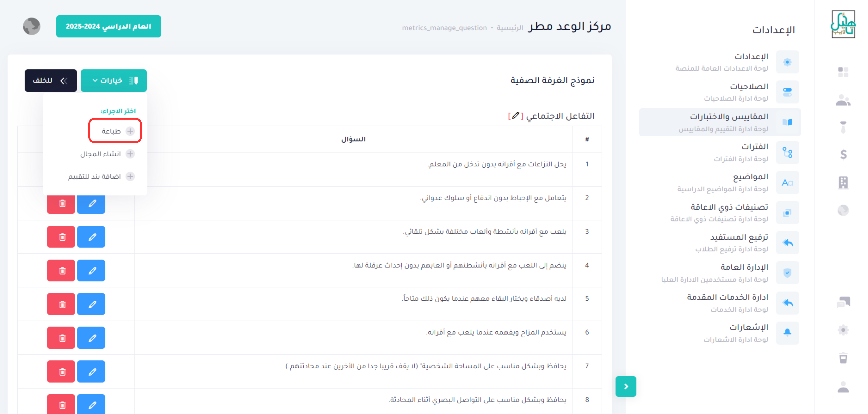Edit question 5 with blue pencil button

[x=91, y=304]
